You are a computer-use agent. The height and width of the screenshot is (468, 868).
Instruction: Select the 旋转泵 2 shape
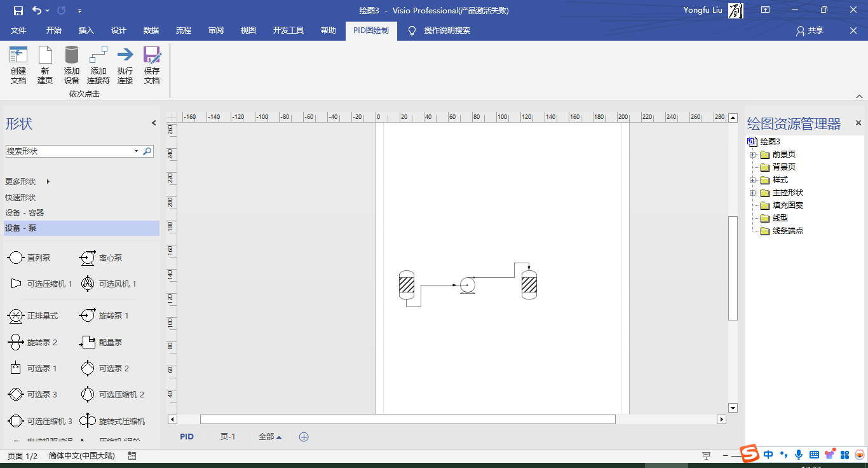pyautogui.click(x=32, y=342)
